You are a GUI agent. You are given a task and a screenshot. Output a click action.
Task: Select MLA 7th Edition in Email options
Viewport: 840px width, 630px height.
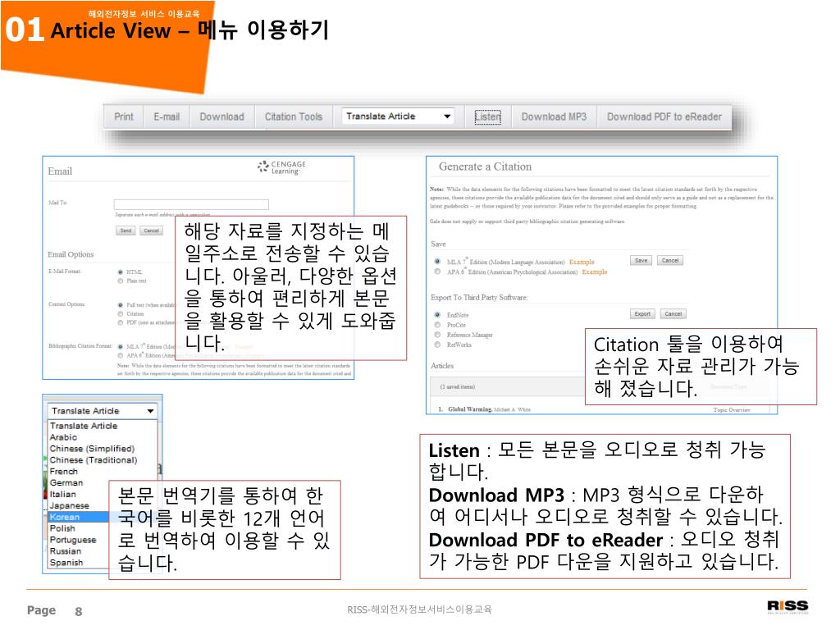pos(121,347)
